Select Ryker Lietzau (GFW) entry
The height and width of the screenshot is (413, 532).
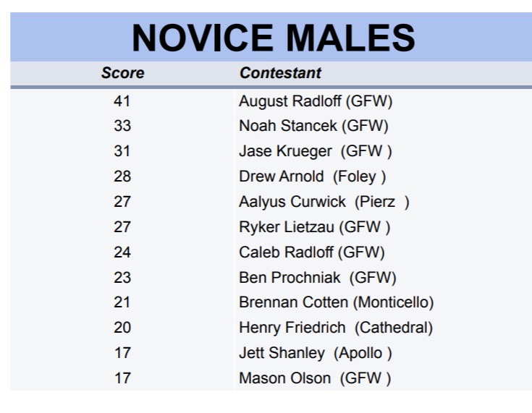pos(314,227)
